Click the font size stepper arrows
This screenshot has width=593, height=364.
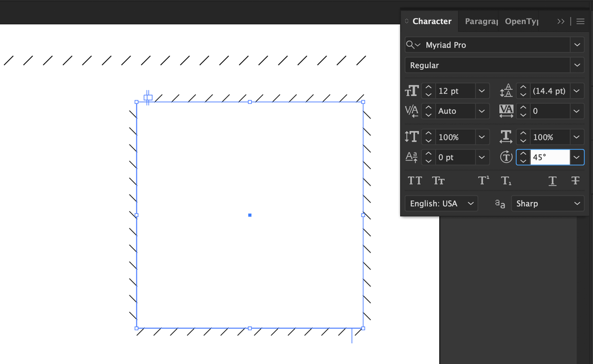click(429, 91)
